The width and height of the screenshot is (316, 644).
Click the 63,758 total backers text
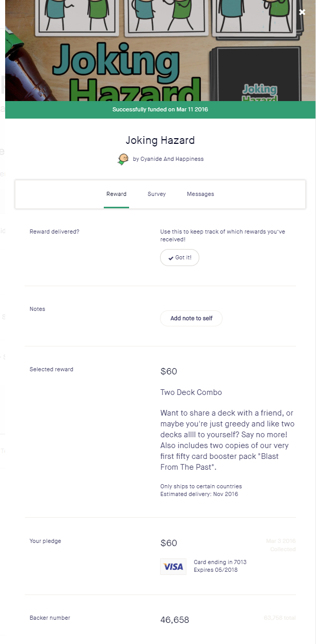coord(279,617)
